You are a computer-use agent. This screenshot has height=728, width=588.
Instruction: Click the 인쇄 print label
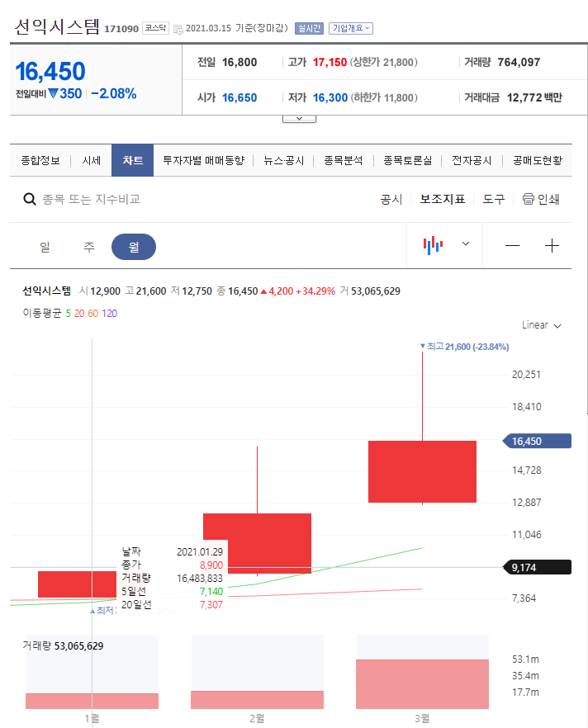(x=548, y=199)
